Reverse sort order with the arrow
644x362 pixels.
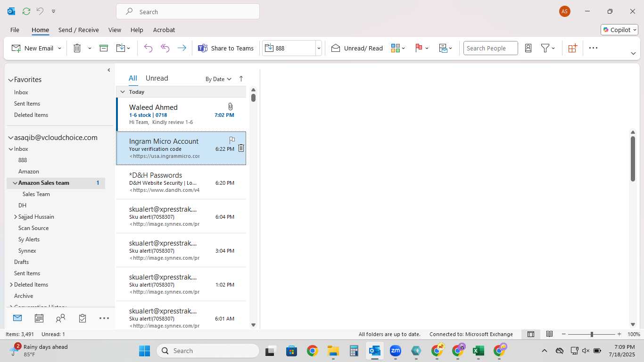coord(241,79)
